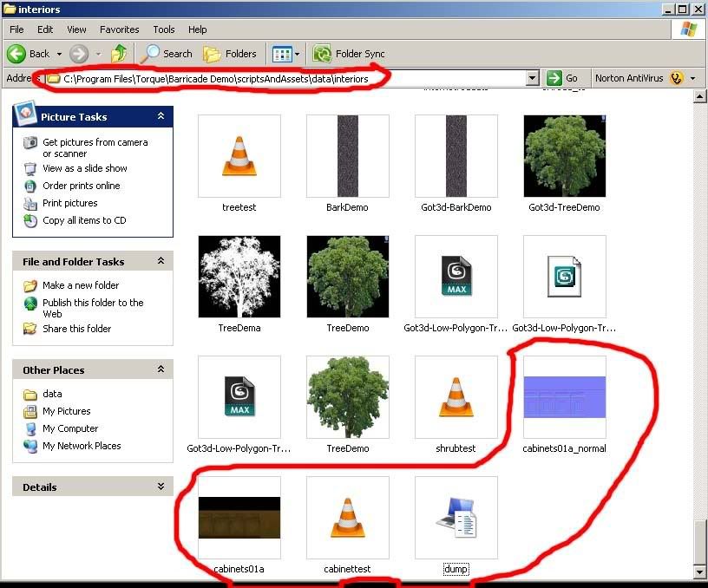Screen dimensions: 708x588
Task: Open the Search toolbar button
Action: point(167,54)
